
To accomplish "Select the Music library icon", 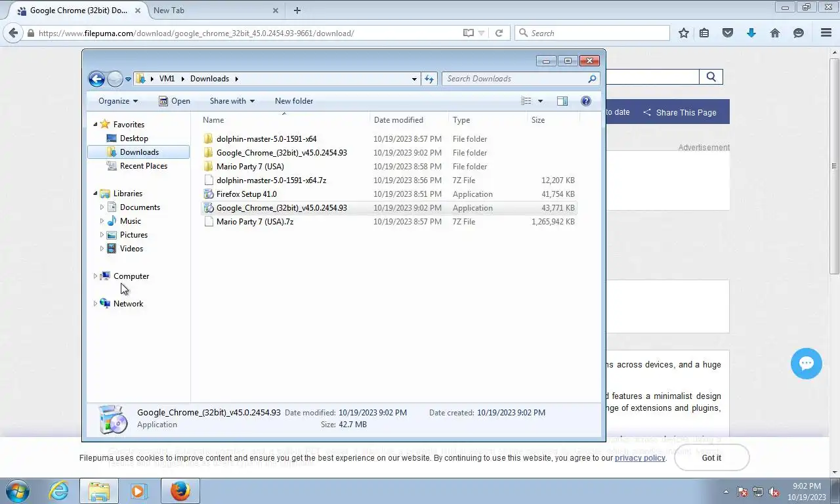I will point(112,221).
